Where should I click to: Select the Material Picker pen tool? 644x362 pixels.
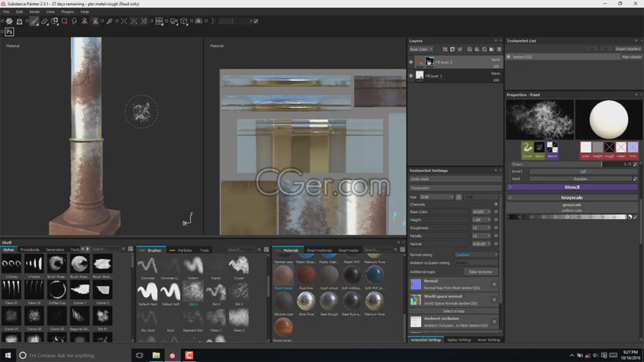point(109,21)
